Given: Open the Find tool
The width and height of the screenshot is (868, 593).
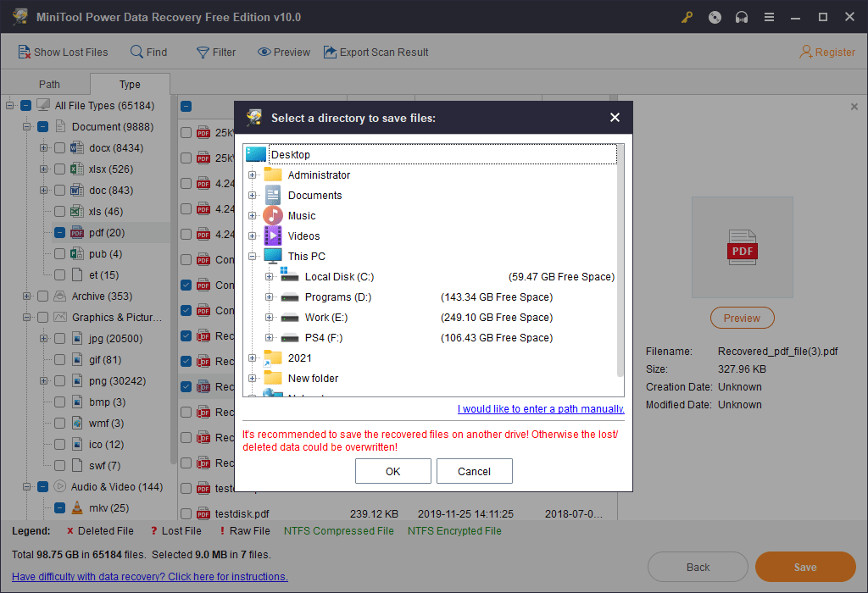Looking at the screenshot, I should click(x=148, y=52).
